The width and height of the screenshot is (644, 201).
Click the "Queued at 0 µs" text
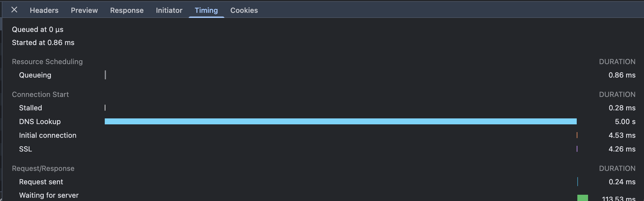pyautogui.click(x=37, y=30)
